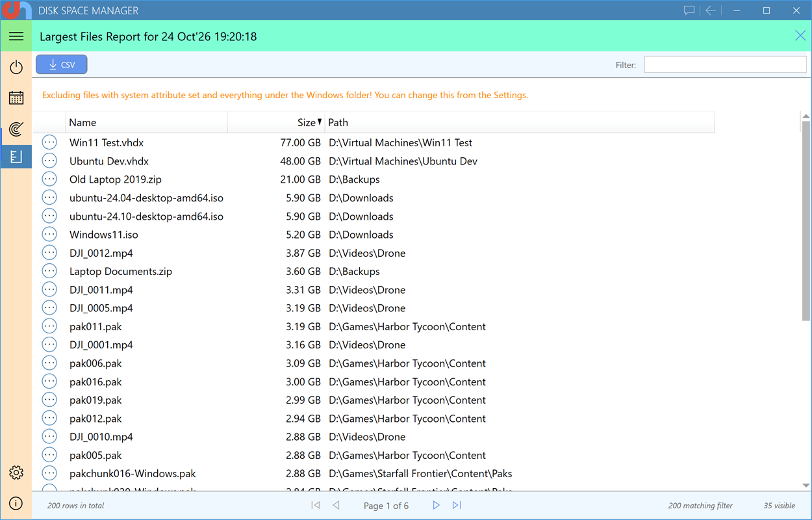The image size is (812, 520).
Task: Click the scrollbar down arrow
Action: pyautogui.click(x=806, y=486)
